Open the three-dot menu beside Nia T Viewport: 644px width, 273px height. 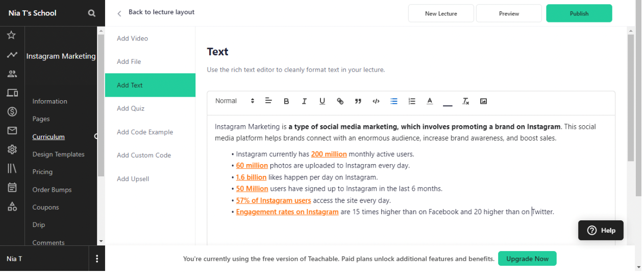coord(97,259)
